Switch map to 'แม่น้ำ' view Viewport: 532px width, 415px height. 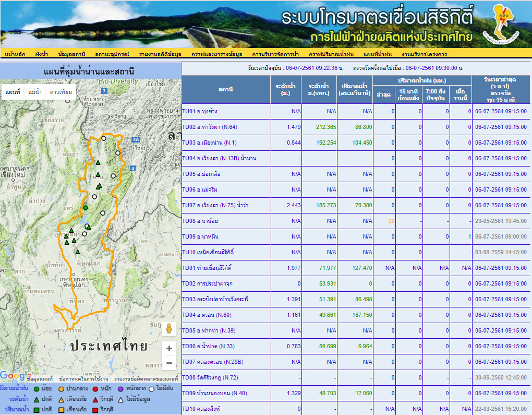[35, 92]
